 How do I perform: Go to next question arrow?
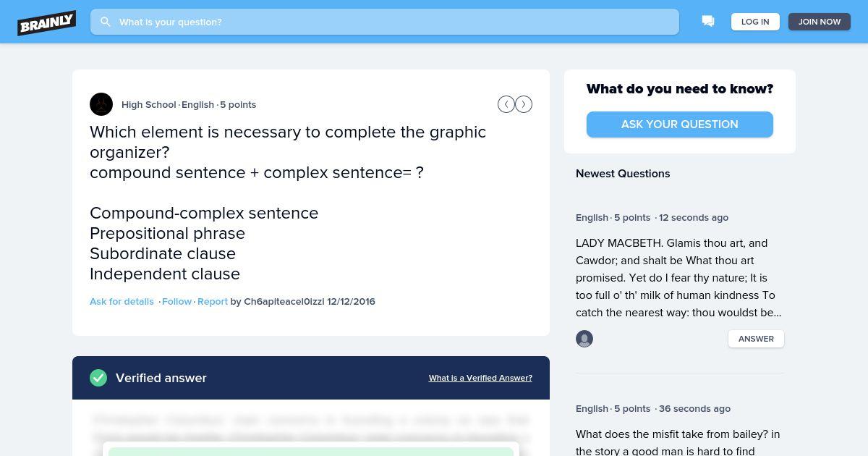pyautogui.click(x=524, y=104)
